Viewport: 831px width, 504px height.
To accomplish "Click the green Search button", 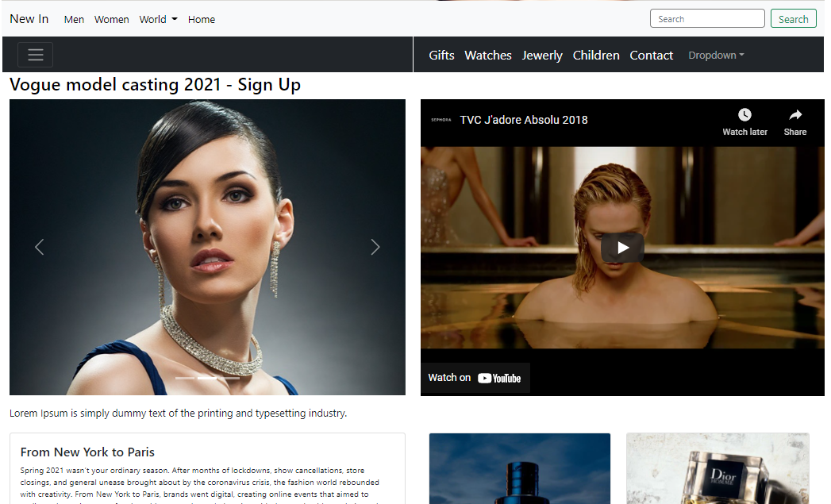I will 793,17.
